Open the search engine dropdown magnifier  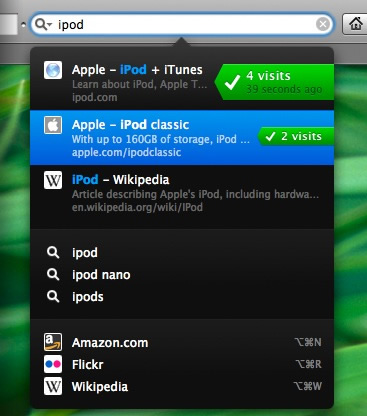click(x=43, y=24)
